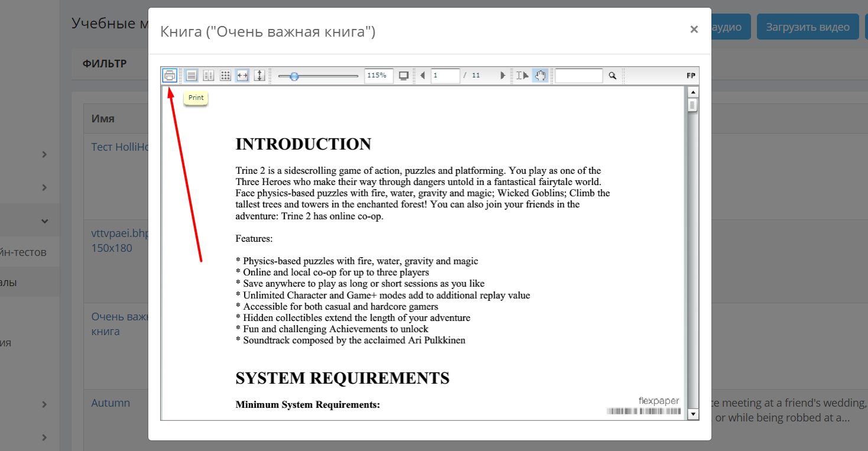Viewport: 868px width, 451px height.
Task: Click the SYSTEM REQUIREMENTS heading
Action: tap(342, 378)
